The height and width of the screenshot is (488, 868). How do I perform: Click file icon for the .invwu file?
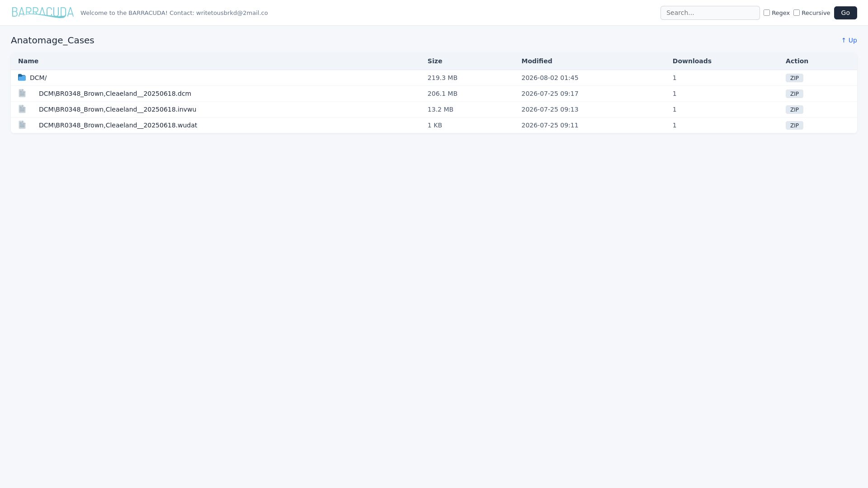(22, 109)
